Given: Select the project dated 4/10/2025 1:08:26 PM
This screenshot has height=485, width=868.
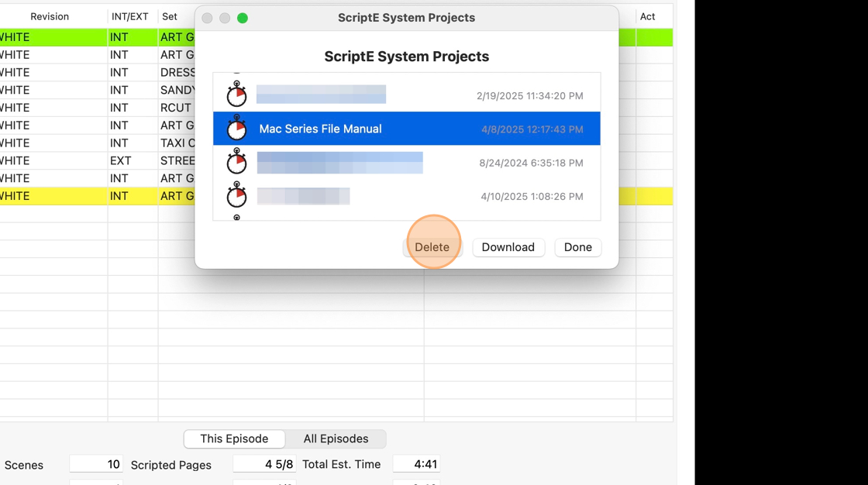Looking at the screenshot, I should click(x=407, y=196).
